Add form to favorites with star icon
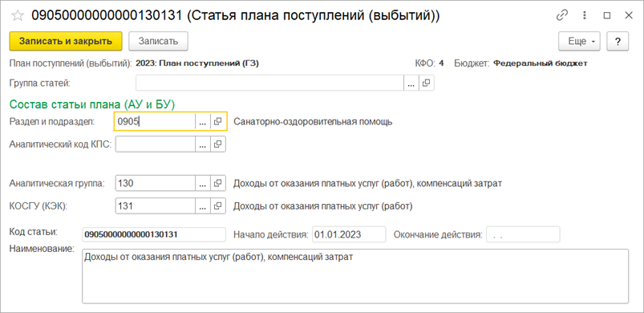This screenshot has width=644, height=313. 18,15
